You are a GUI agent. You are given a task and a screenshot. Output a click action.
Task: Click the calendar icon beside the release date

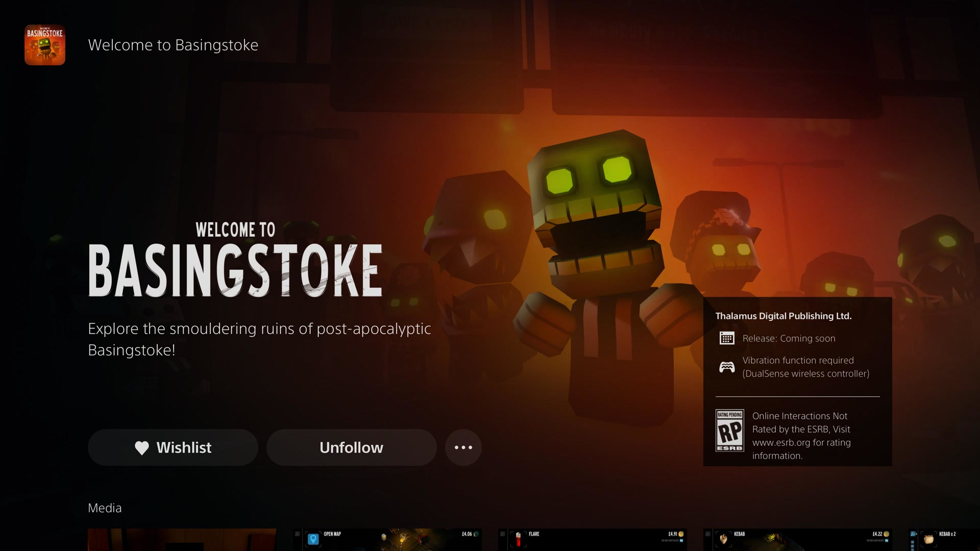click(x=727, y=338)
